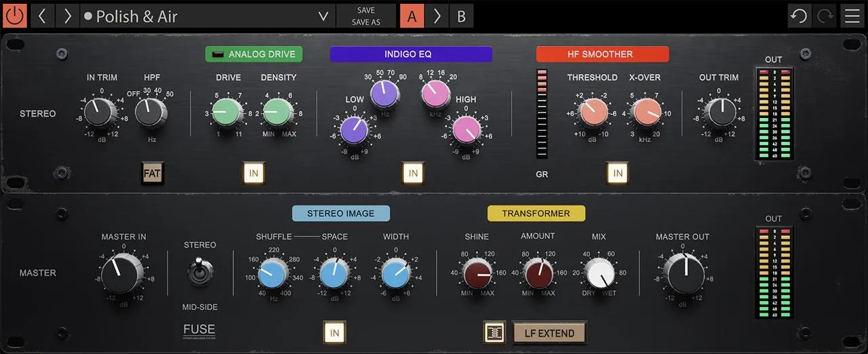Flip the Stereo/Mid-Side toggle switch
This screenshot has height=354, width=868.
(199, 273)
